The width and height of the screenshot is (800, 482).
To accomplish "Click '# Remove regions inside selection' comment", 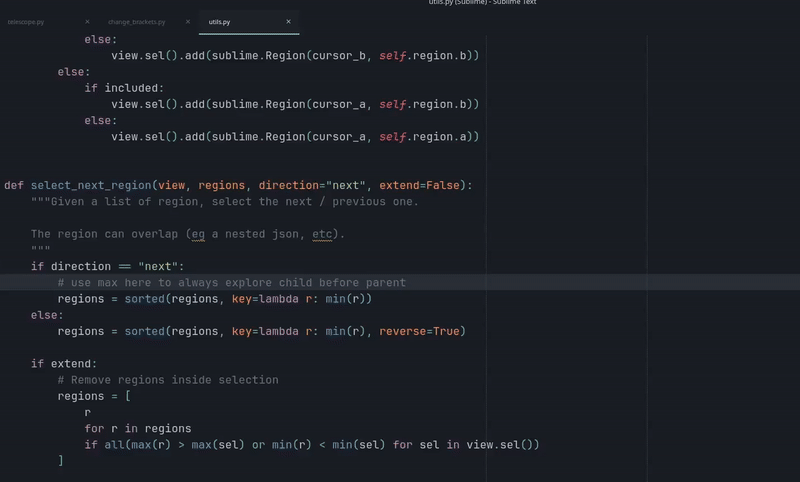I will click(x=168, y=380).
